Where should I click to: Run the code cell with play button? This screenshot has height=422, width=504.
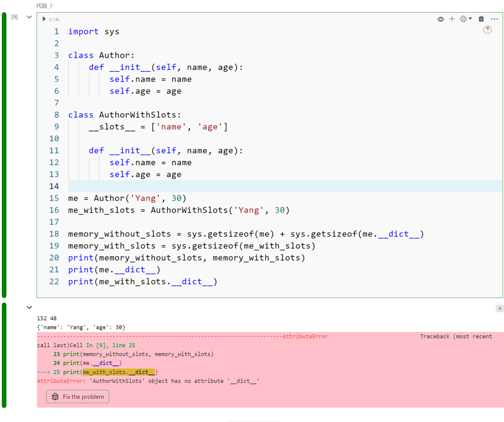click(44, 19)
